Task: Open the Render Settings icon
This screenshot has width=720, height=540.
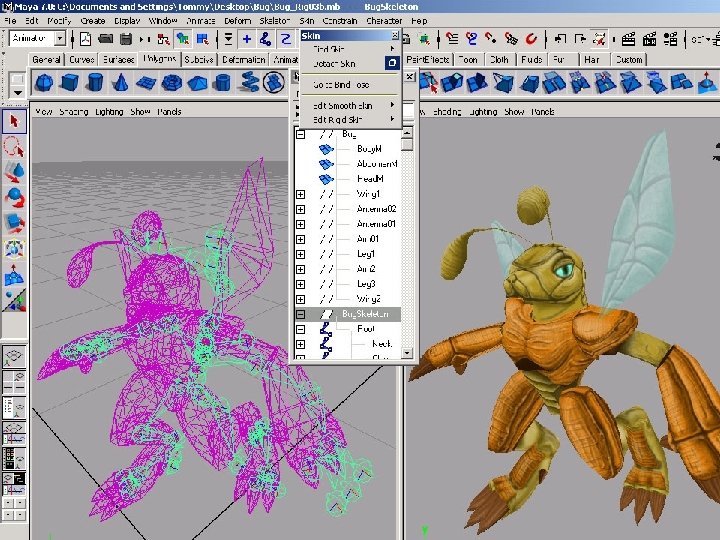Action: point(670,39)
